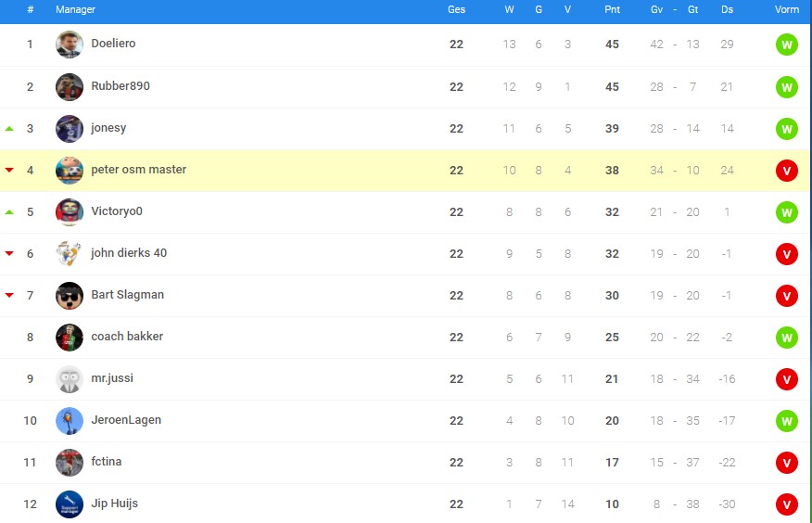812x523 pixels.
Task: Select the fctina row at rank 11
Action: point(406,463)
